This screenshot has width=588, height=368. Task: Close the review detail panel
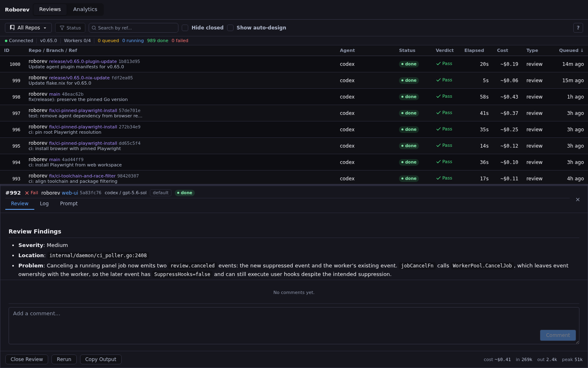click(578, 200)
